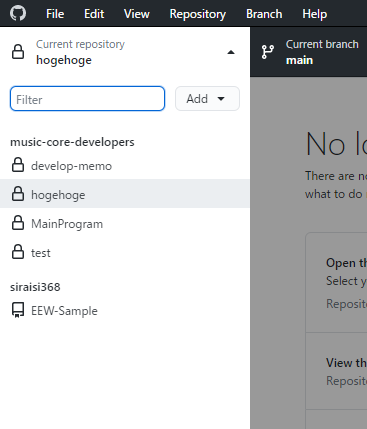Click the lock icon beside Current repository
This screenshot has width=367, height=429.
[x=18, y=52]
